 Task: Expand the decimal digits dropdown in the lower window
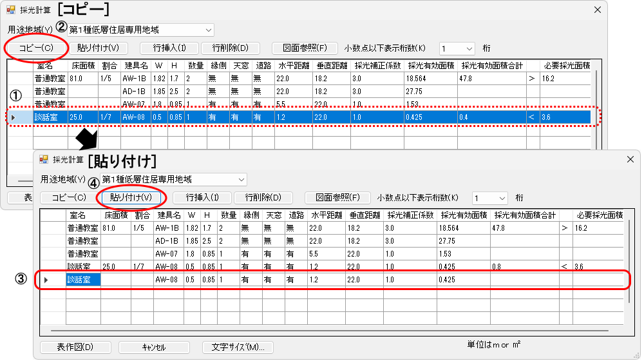(500, 197)
